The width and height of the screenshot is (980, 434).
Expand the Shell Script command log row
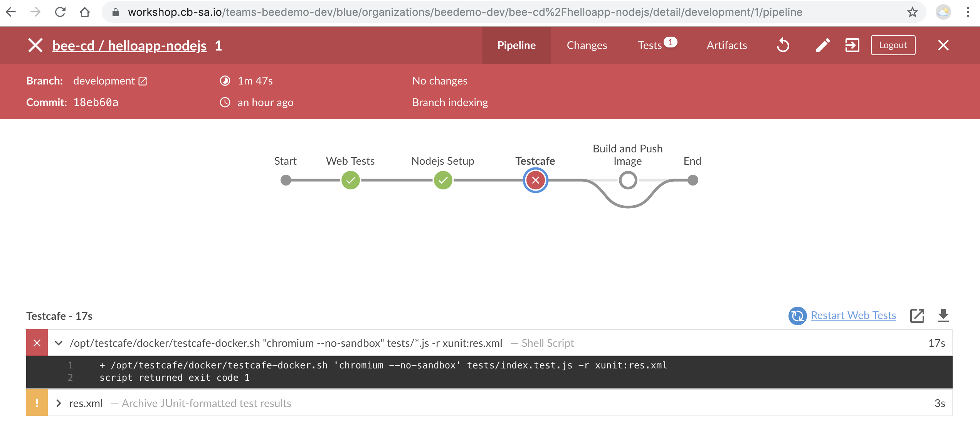(x=59, y=343)
